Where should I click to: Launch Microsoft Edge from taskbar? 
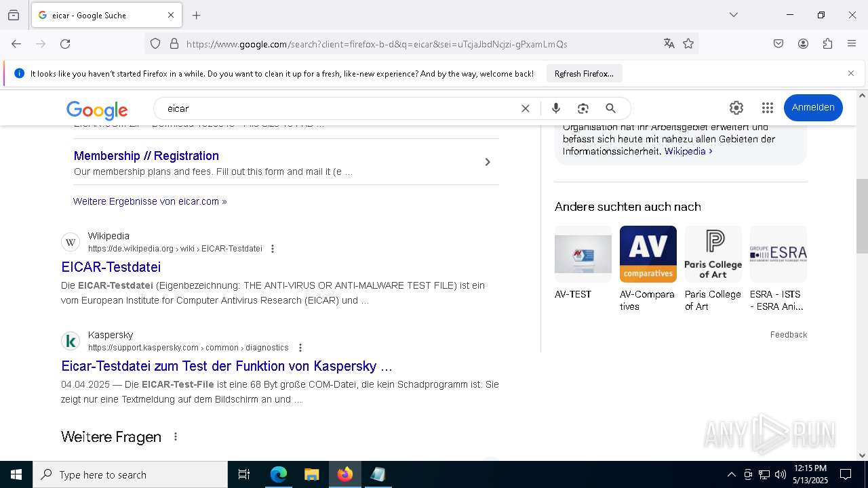(279, 474)
